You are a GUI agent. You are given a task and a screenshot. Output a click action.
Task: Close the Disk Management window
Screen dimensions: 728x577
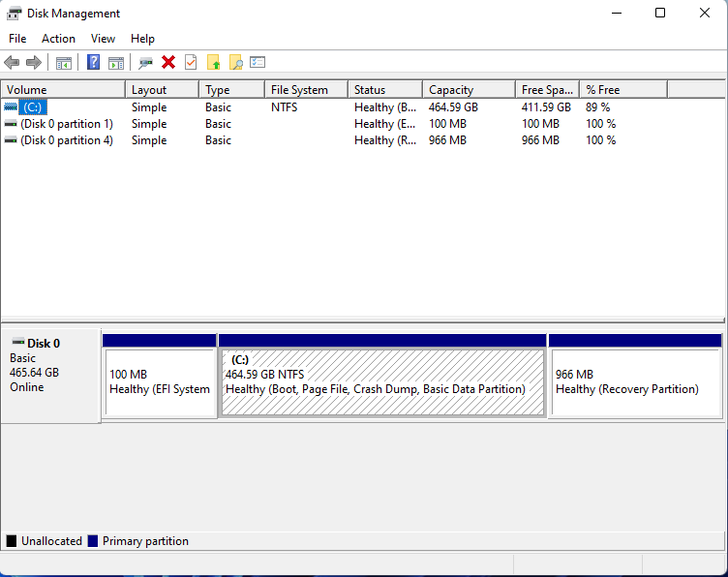coord(705,13)
